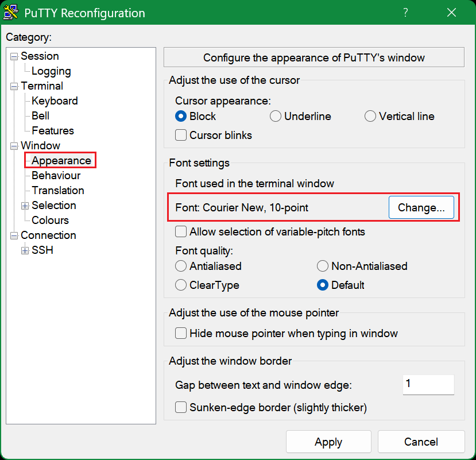Select the Terminal category
This screenshot has width=476, height=460.
41,86
